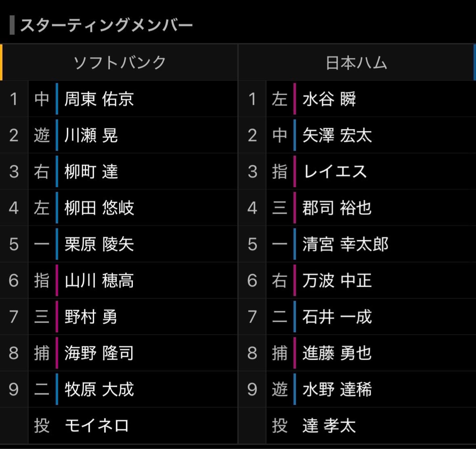Screen dimensions: 476x449
Task: Click second baseman 牧原 大成
Action: click(x=99, y=389)
